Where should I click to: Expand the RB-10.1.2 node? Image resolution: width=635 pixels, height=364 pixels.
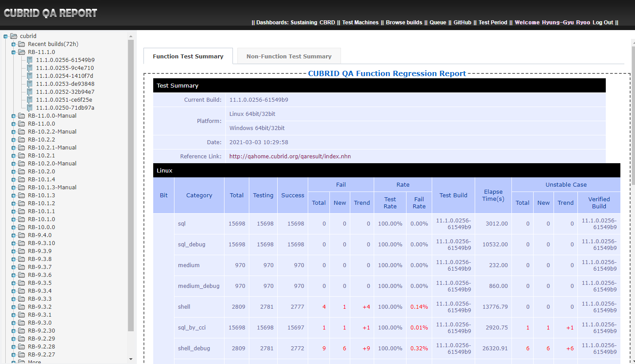click(x=14, y=203)
